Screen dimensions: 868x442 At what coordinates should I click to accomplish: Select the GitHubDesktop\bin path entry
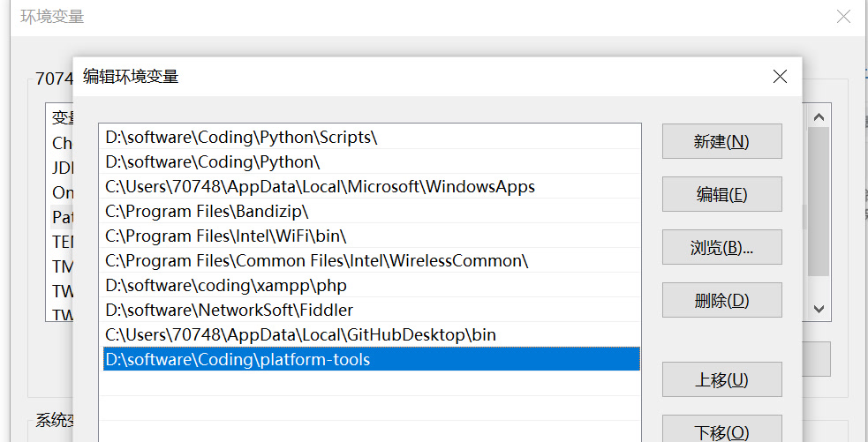[300, 335]
